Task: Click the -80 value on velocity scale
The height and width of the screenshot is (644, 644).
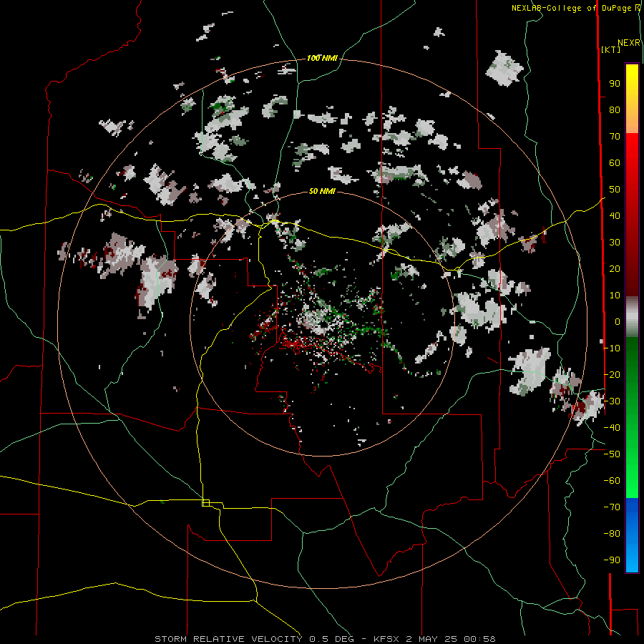Action: pos(612,534)
